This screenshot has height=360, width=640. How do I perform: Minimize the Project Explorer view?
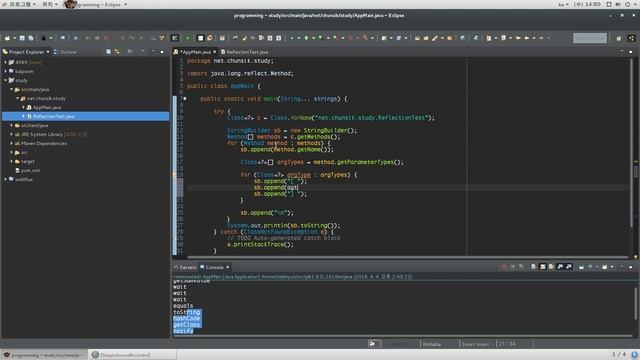click(x=153, y=52)
